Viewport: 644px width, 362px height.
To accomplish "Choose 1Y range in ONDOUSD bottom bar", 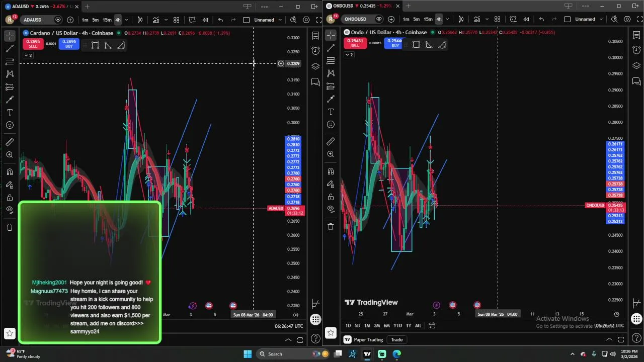I will [x=409, y=325].
